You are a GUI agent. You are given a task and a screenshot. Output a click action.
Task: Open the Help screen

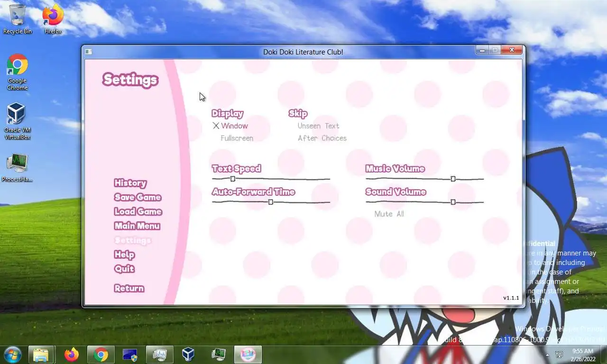(124, 255)
